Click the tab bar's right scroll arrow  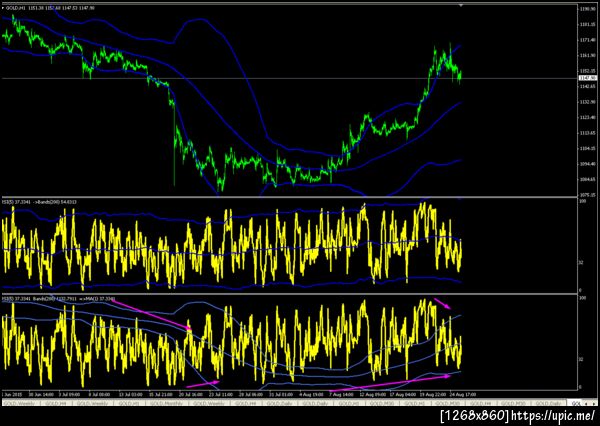click(593, 404)
